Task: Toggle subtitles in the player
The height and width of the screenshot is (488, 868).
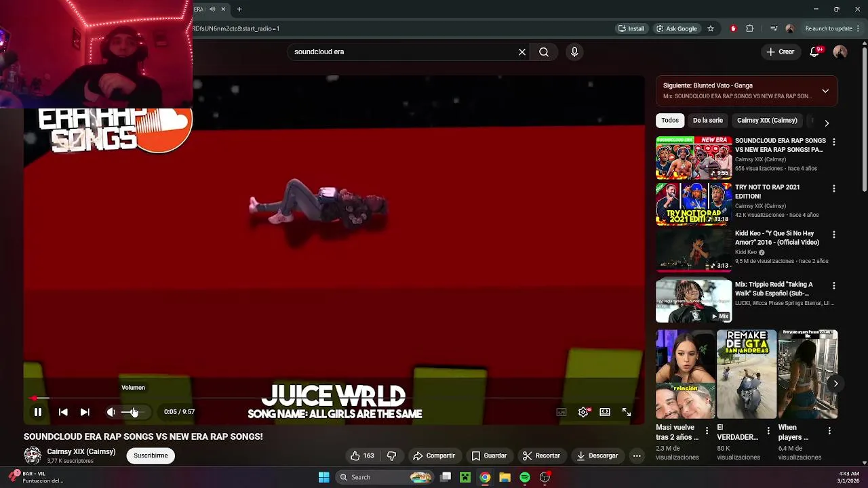Action: pos(561,412)
